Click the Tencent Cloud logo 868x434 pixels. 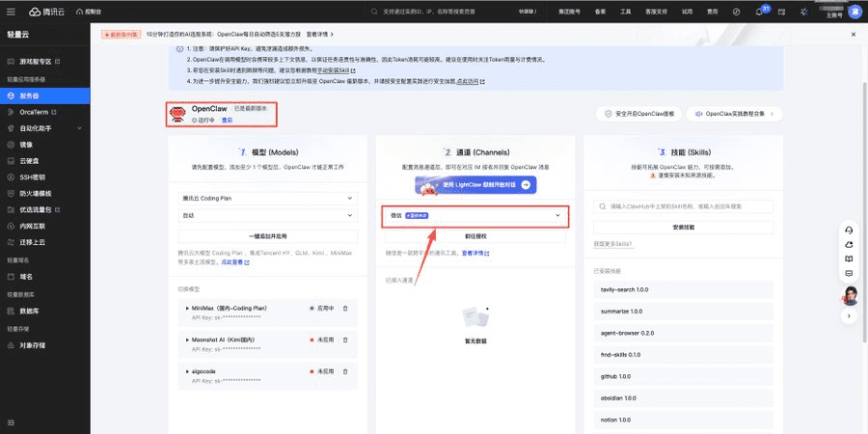(46, 11)
